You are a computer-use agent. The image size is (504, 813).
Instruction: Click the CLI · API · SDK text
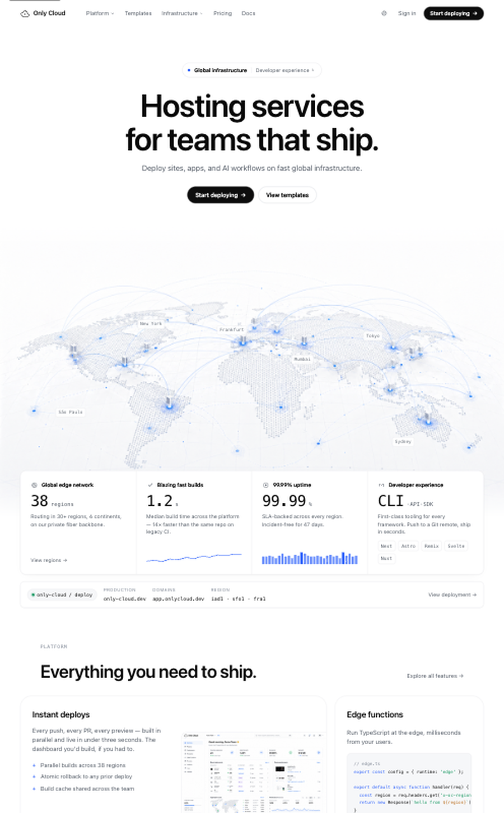(405, 501)
